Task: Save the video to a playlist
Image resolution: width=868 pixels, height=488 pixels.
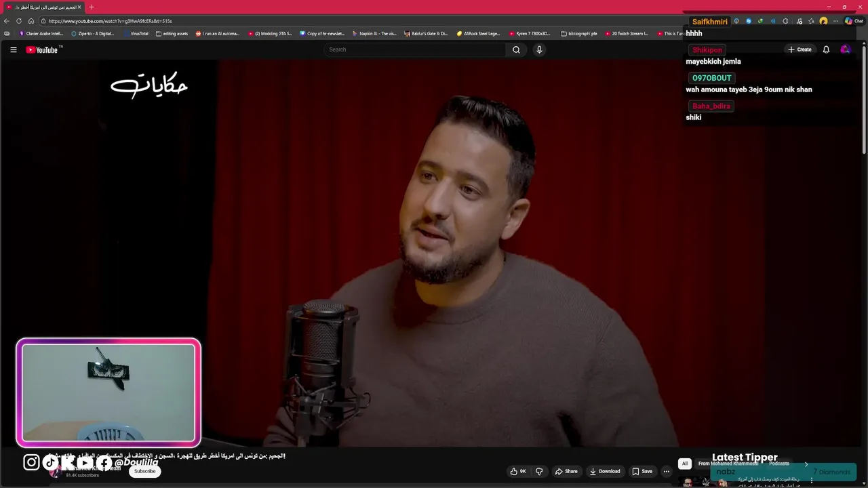Action: (642, 471)
